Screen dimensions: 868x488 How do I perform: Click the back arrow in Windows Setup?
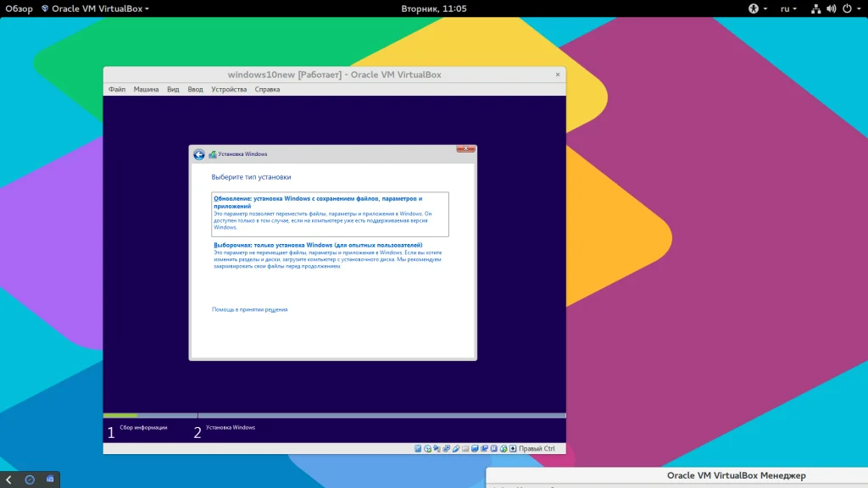[199, 154]
